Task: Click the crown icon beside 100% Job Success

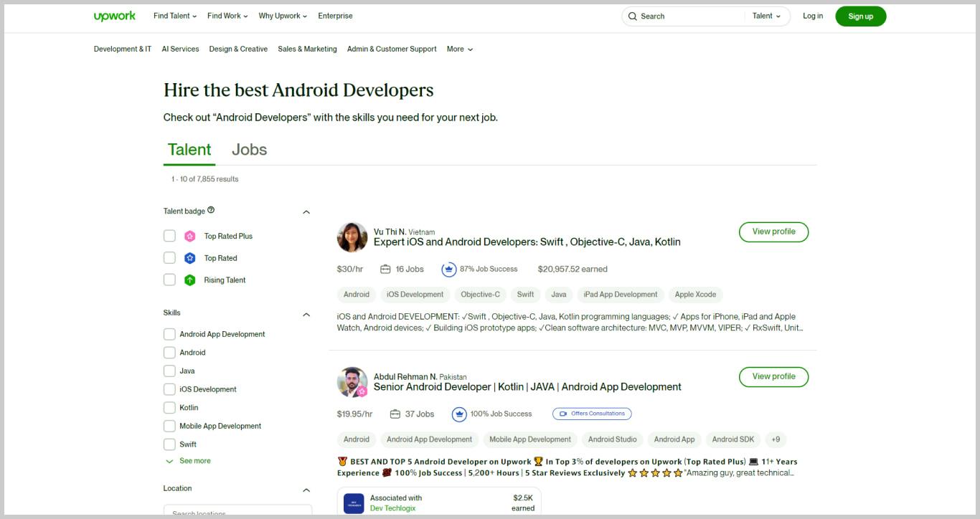Action: (x=459, y=414)
